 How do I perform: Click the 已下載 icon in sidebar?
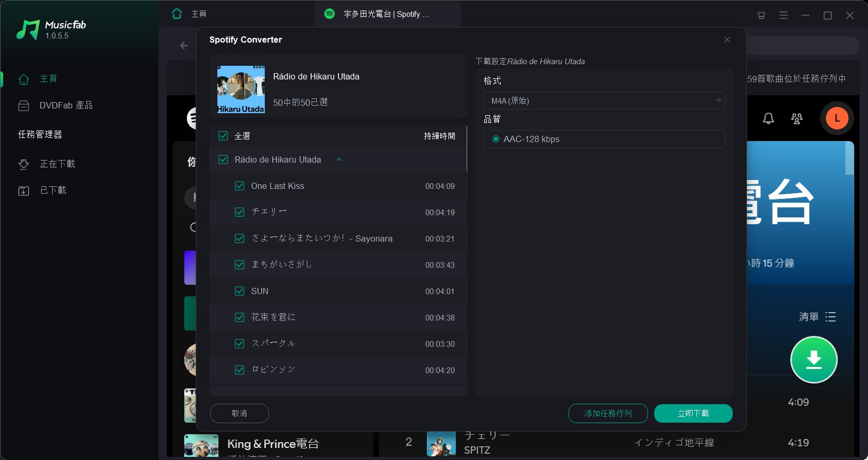point(24,191)
